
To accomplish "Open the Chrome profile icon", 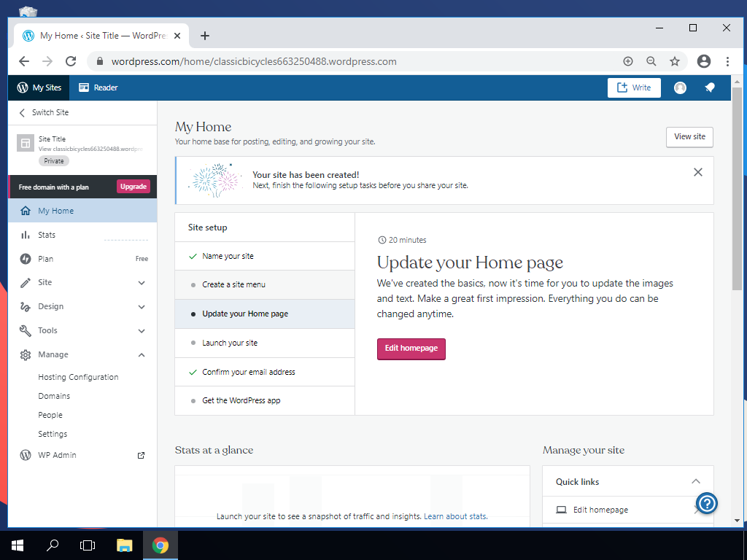I will point(704,61).
